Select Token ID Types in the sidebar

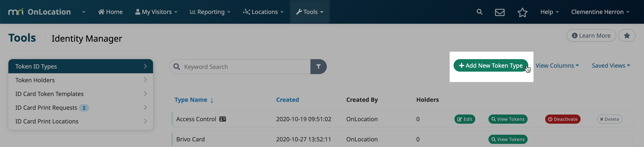coord(80,66)
